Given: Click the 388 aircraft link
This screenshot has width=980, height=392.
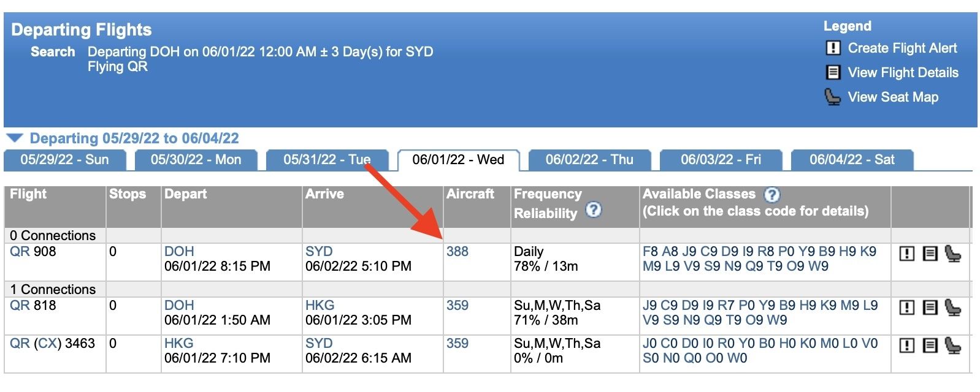Looking at the screenshot, I should [457, 252].
